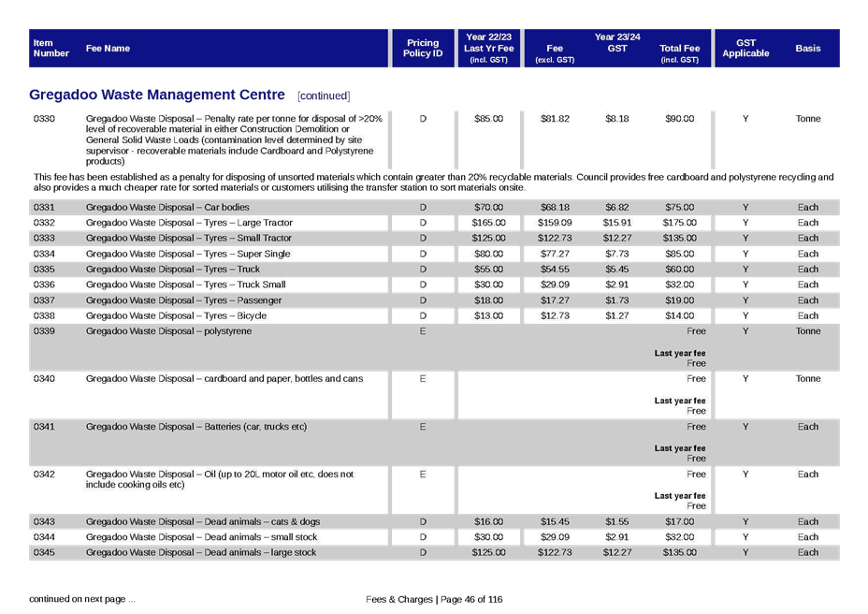Click the "Pricing Policy ID" column header
The width and height of the screenshot is (868, 614).
tap(423, 49)
